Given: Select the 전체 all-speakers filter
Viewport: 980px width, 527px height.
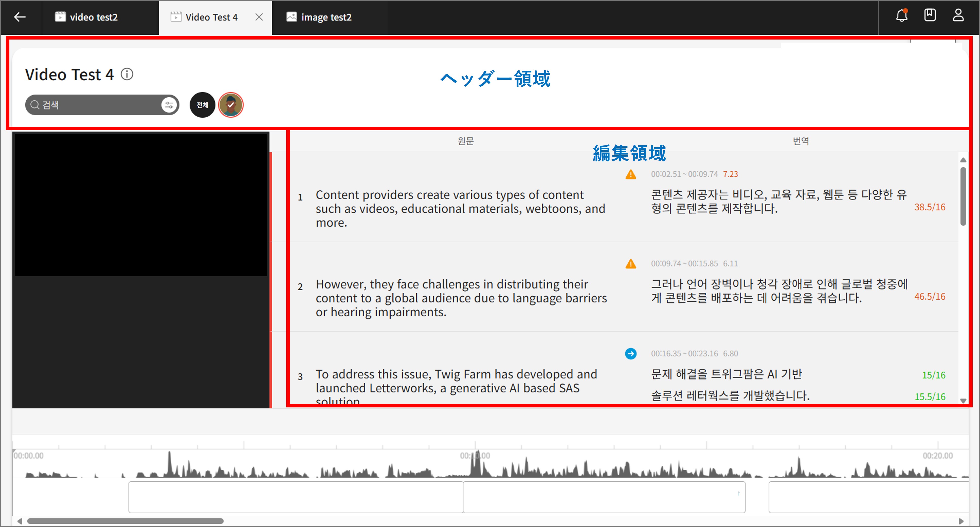Looking at the screenshot, I should (202, 105).
